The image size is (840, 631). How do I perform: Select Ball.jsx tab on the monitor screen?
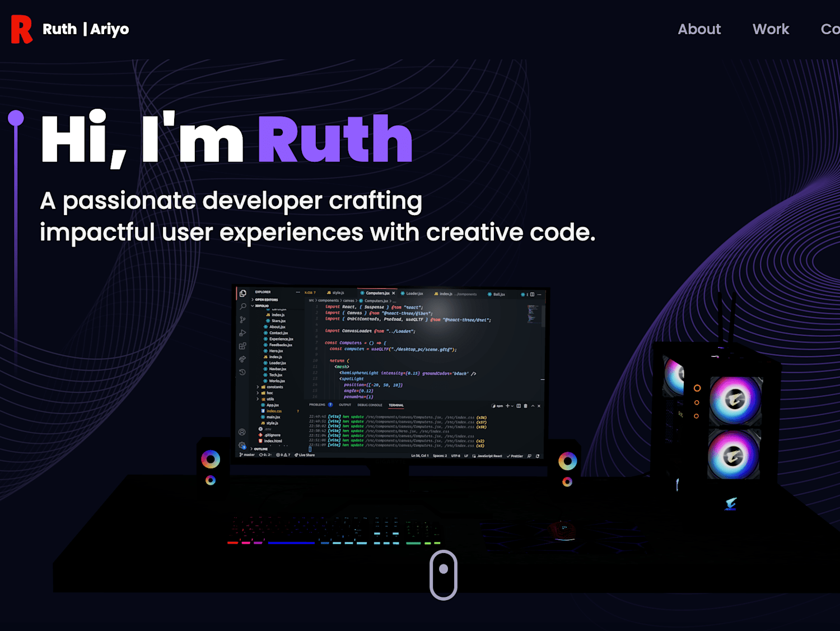[x=496, y=294]
